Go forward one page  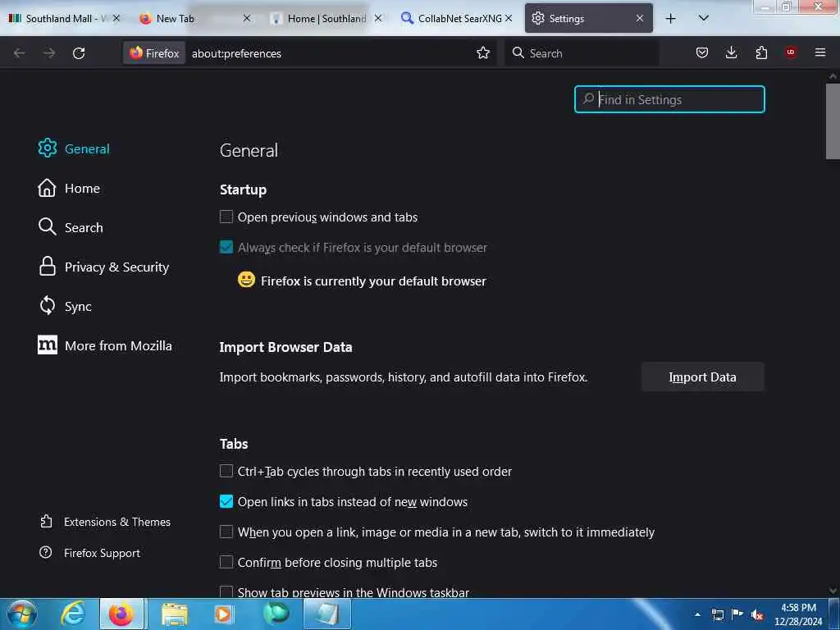point(49,53)
